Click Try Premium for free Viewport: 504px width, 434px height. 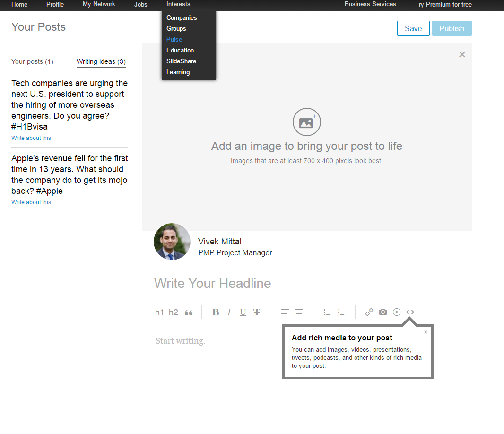click(443, 5)
